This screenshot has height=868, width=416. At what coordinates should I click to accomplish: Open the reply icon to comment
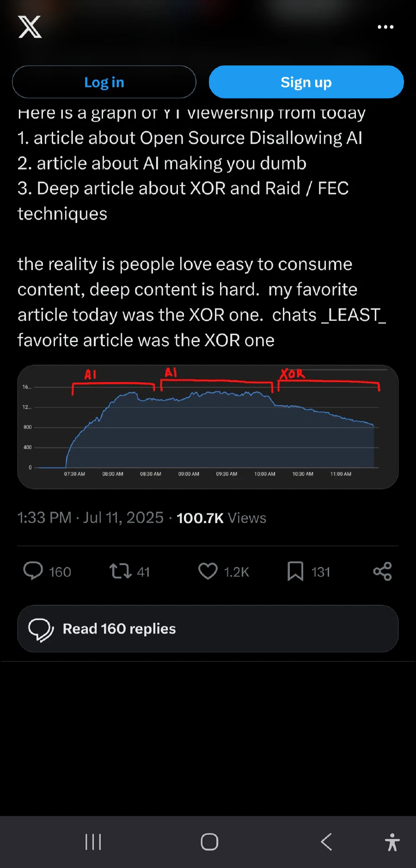pyautogui.click(x=33, y=572)
